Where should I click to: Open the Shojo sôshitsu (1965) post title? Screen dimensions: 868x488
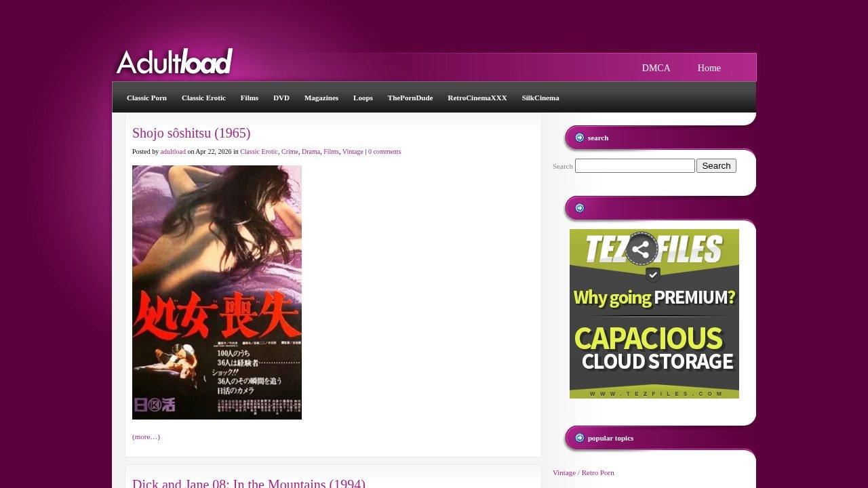pos(191,133)
